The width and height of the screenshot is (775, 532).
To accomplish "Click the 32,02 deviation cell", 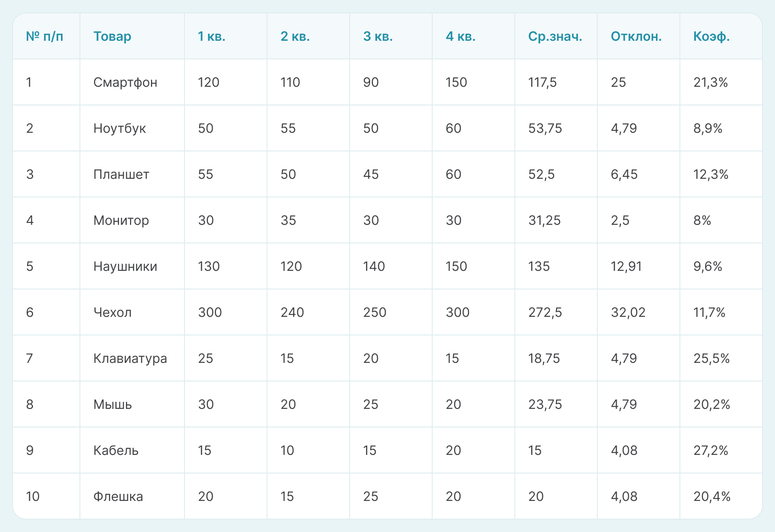I will (628, 312).
